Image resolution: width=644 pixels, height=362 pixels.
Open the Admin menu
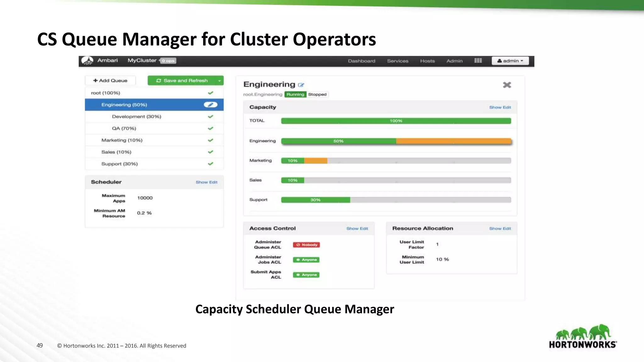454,61
